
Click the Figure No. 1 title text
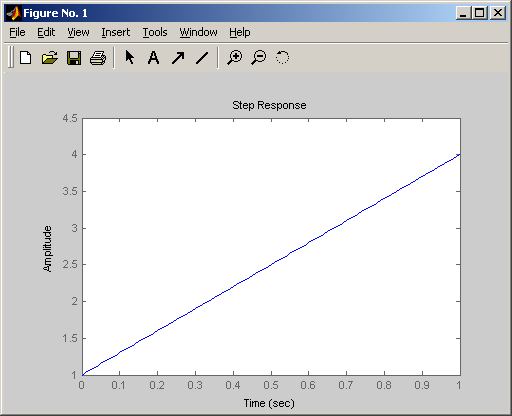click(55, 13)
